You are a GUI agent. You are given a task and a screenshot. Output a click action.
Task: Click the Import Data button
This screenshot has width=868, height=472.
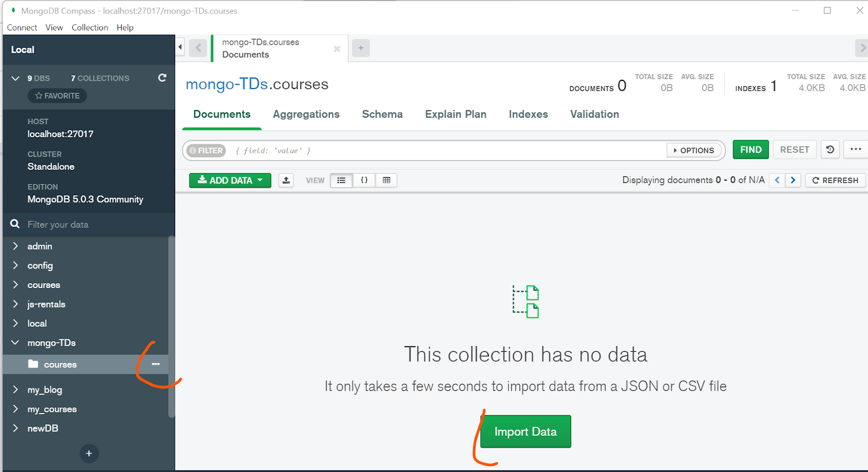point(526,431)
